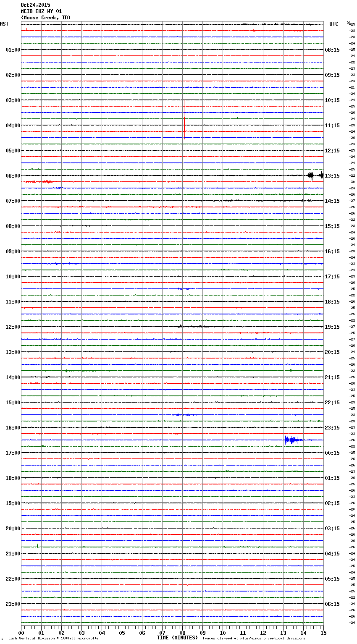Click the tall red spike near minute 8
The width and height of the screenshot is (357, 644).
point(184,119)
